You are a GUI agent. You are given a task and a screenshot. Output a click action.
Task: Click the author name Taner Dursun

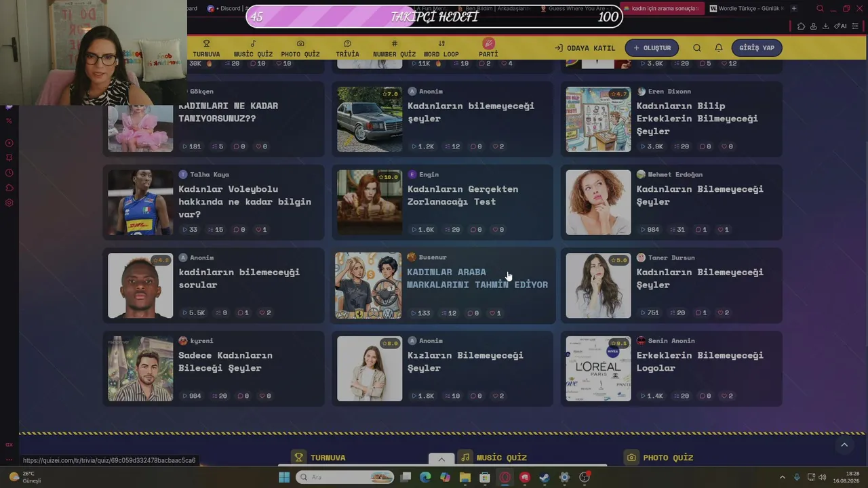pyautogui.click(x=671, y=258)
